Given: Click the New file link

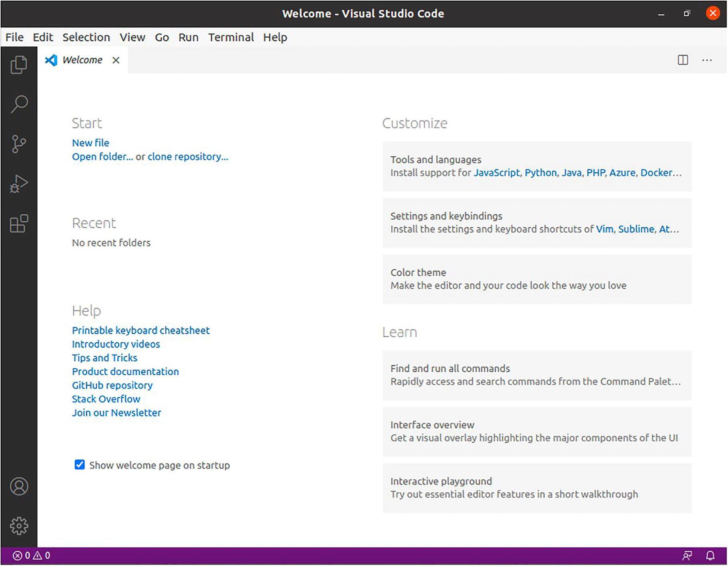Looking at the screenshot, I should pos(90,143).
